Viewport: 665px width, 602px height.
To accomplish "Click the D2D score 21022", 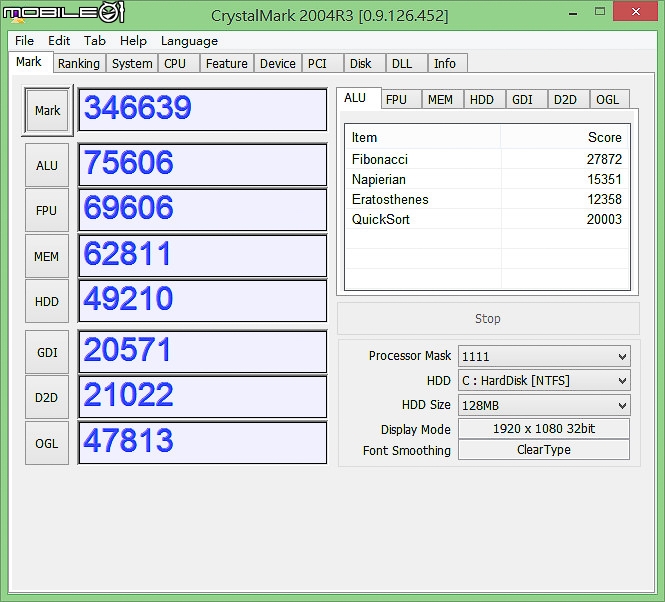I will point(129,395).
